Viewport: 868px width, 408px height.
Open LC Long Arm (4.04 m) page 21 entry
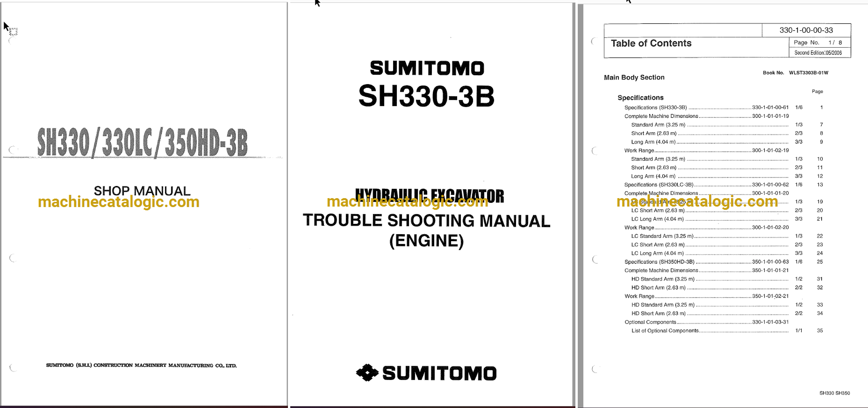tap(727, 219)
